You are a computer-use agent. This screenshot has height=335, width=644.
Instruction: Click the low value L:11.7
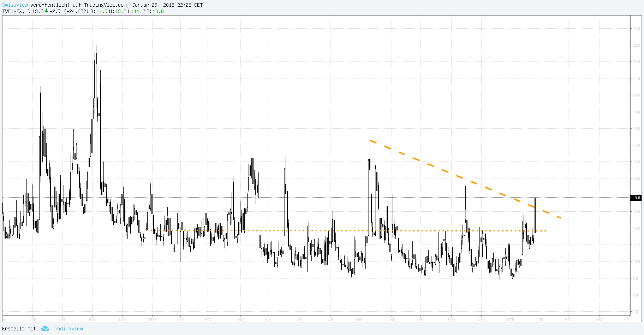point(136,11)
